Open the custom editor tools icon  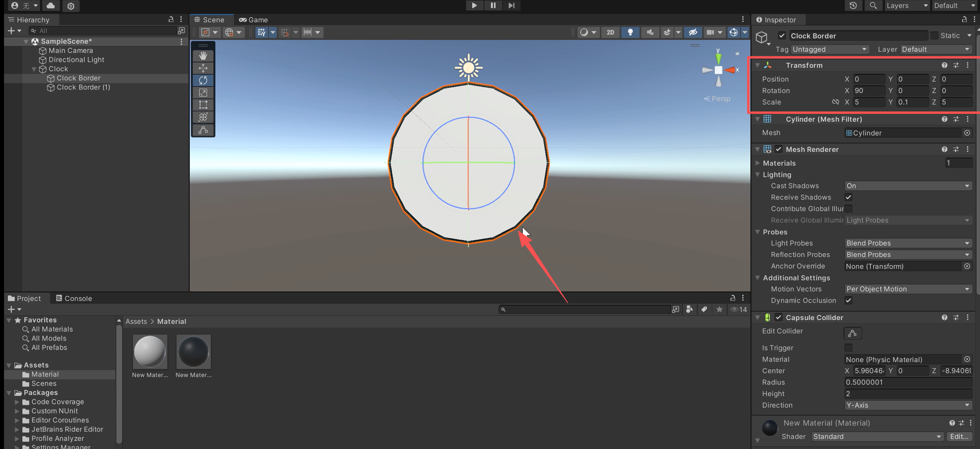203,130
